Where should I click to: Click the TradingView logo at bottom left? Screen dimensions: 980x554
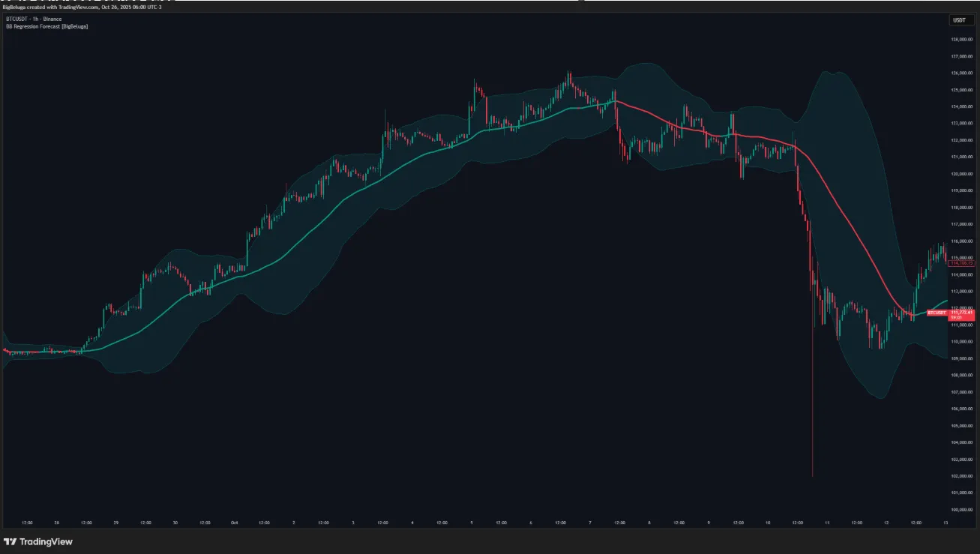tap(38, 541)
